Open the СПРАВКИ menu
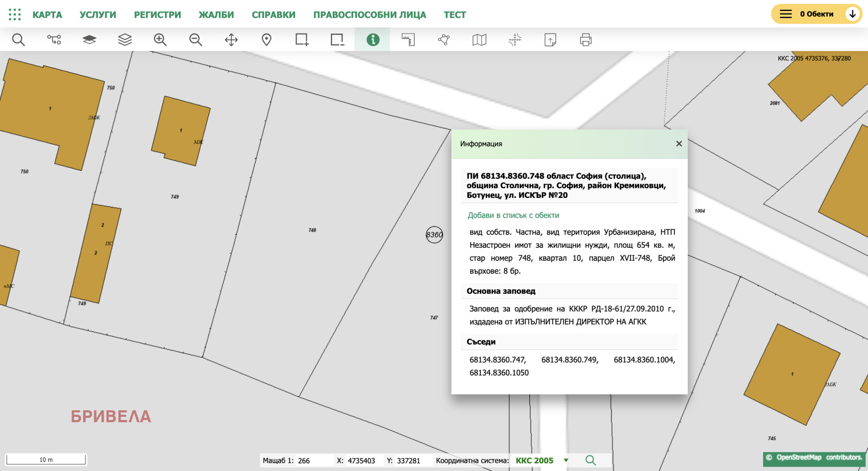The width and height of the screenshot is (868, 471). click(273, 15)
